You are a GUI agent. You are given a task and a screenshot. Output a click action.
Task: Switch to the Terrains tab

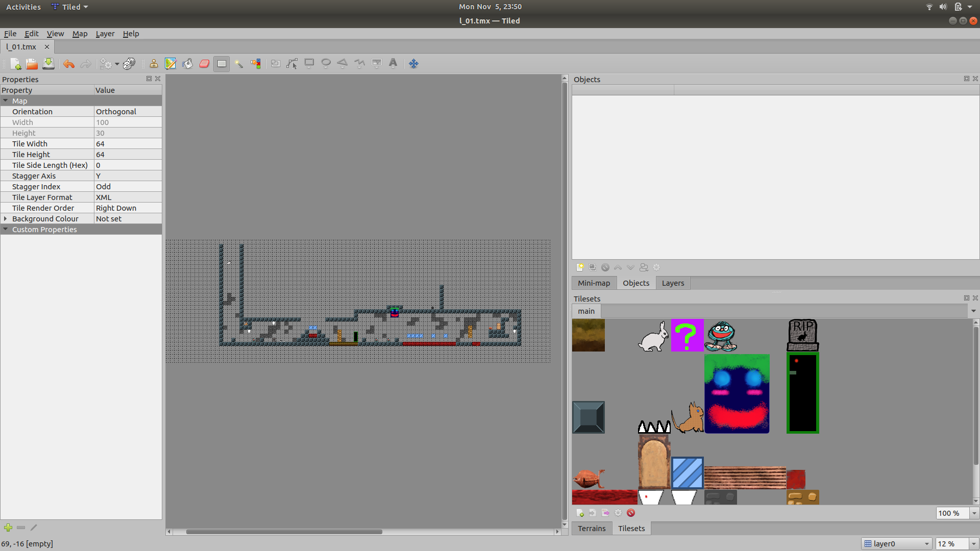coord(592,529)
